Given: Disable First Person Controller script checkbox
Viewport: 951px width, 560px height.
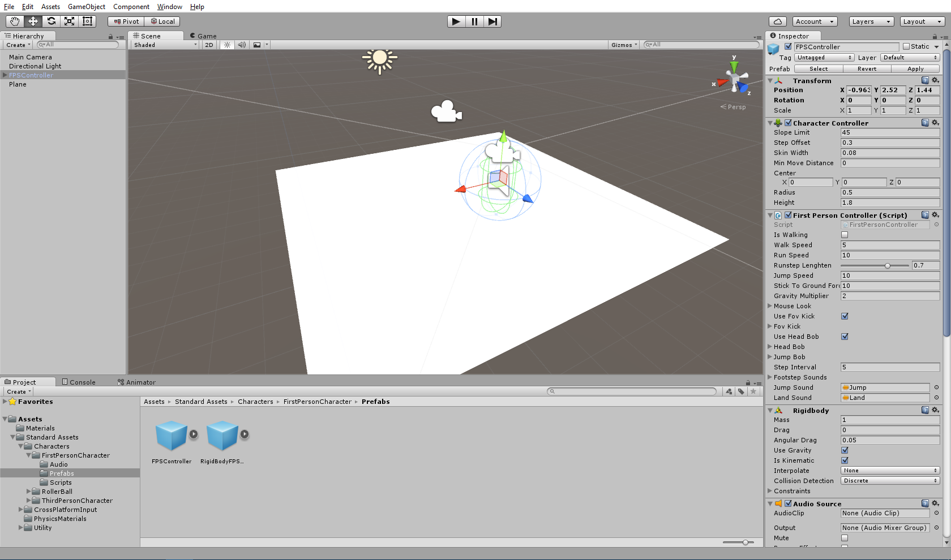Looking at the screenshot, I should point(788,215).
